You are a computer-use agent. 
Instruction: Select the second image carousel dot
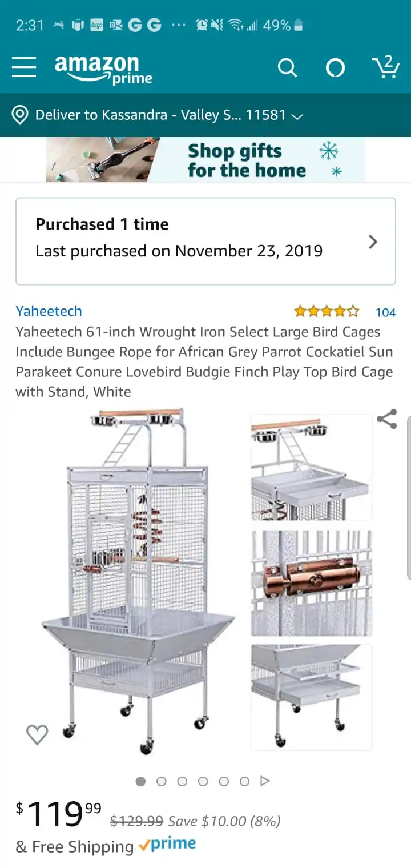pos(162,781)
